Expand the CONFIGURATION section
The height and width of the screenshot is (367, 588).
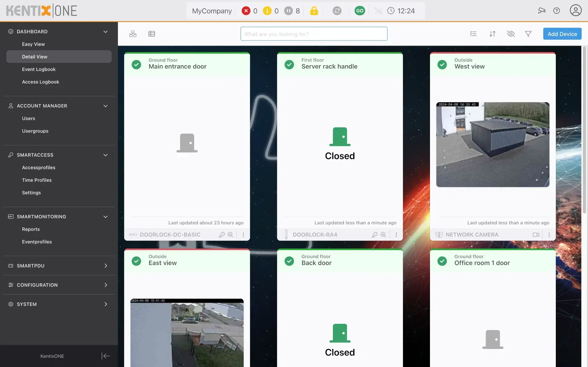[105, 285]
